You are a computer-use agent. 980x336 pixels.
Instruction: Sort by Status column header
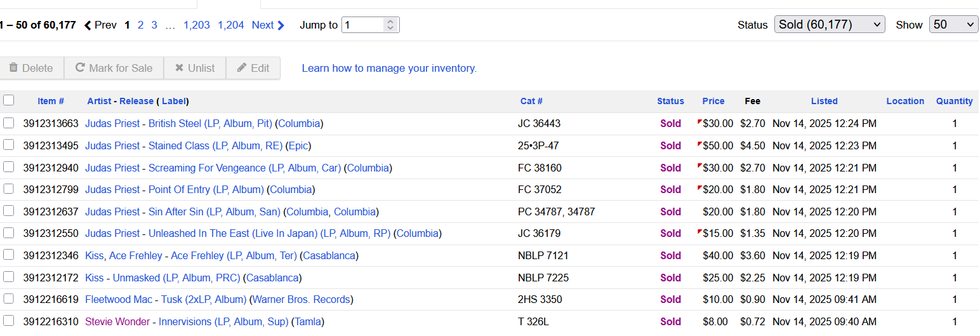click(670, 101)
